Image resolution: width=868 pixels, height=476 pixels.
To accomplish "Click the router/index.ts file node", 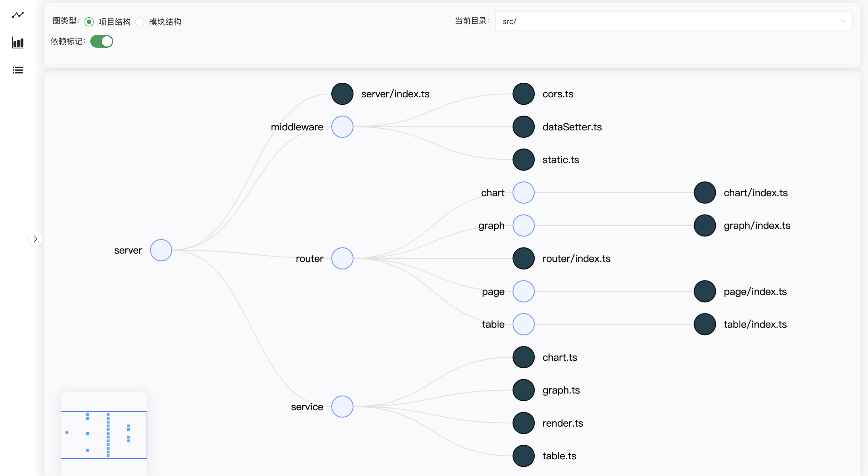I will 523,259.
